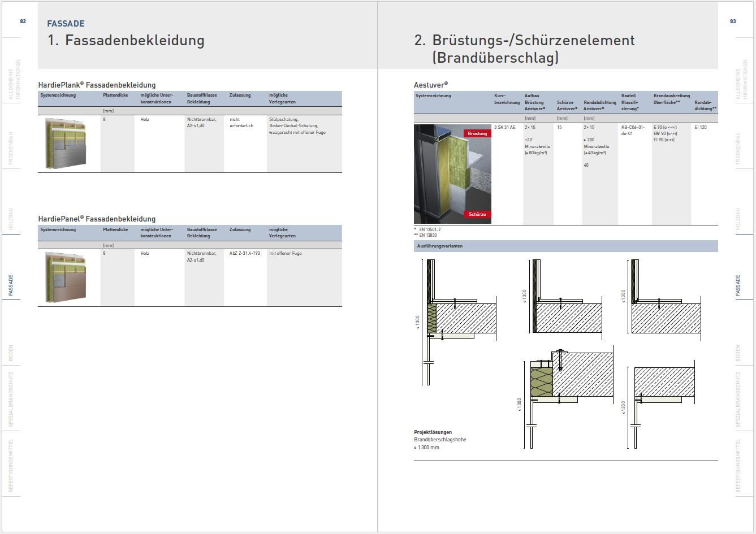Viewport: 756px width, 534px height.
Task: Click the Projektlösungen text label
Action: pos(433,432)
